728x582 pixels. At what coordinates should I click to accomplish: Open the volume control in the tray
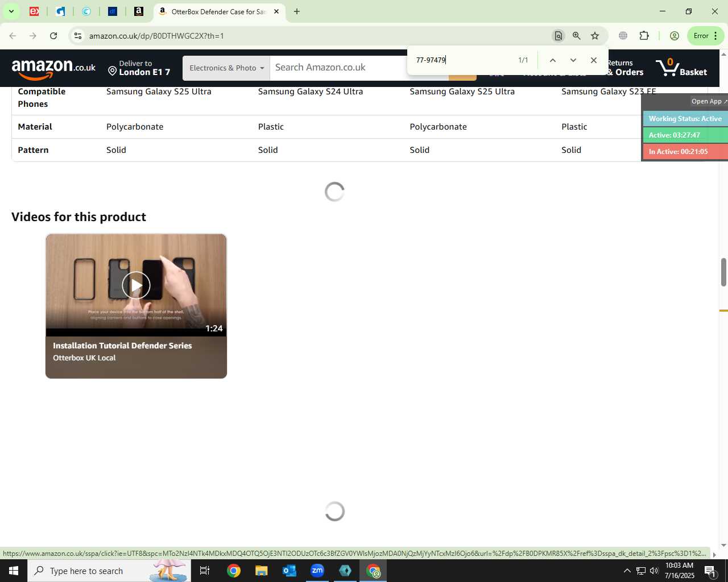[x=654, y=571]
